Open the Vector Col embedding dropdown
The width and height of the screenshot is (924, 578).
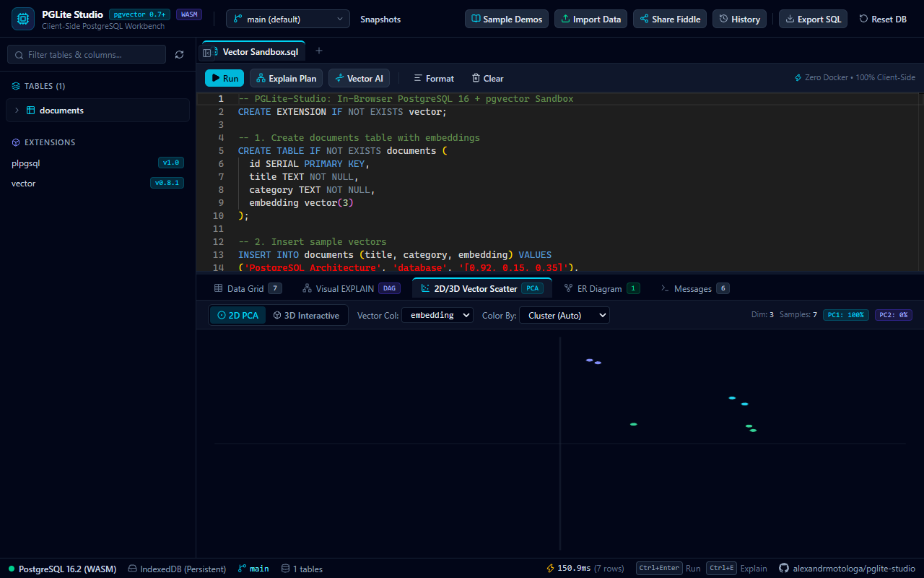pos(437,315)
